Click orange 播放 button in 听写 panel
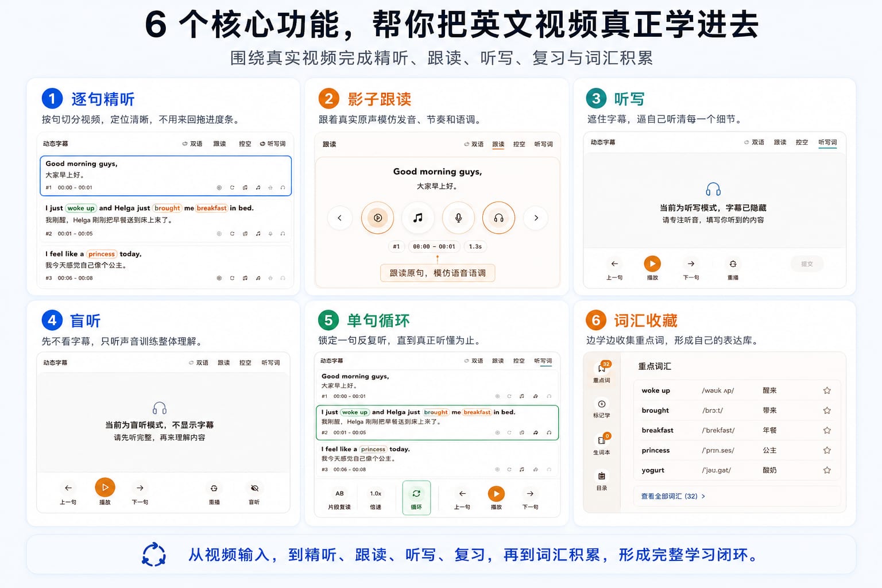Screen dimensions: 882x588 pyautogui.click(x=652, y=264)
